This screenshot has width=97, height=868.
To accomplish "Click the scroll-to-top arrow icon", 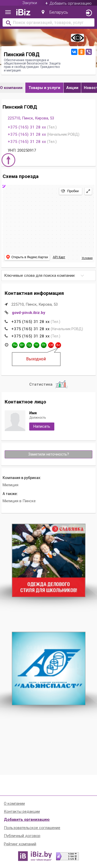I will (9, 160).
